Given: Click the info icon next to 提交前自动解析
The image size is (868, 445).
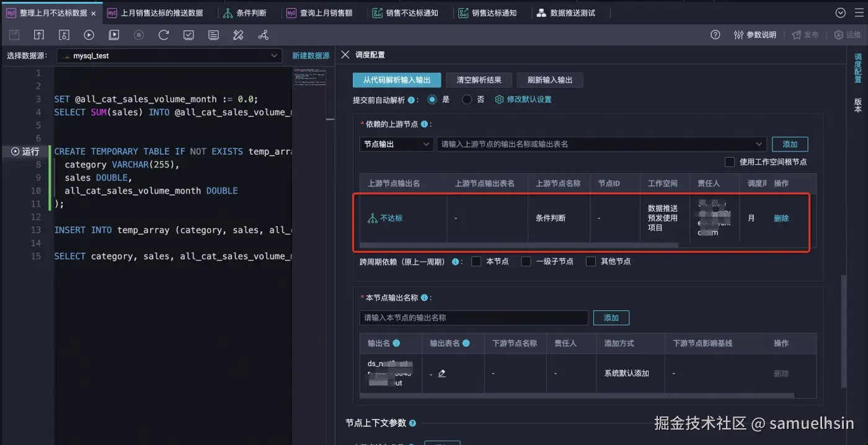Looking at the screenshot, I should click(x=411, y=99).
